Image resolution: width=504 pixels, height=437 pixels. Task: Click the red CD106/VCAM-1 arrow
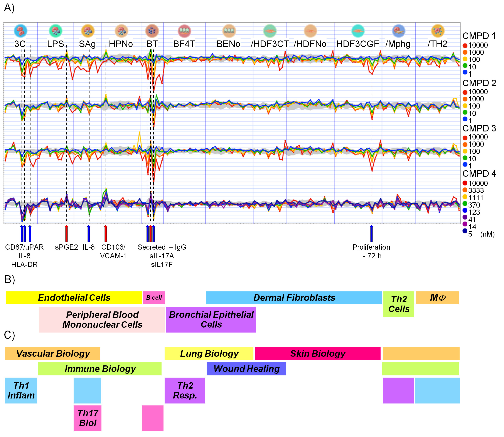pyautogui.click(x=106, y=234)
